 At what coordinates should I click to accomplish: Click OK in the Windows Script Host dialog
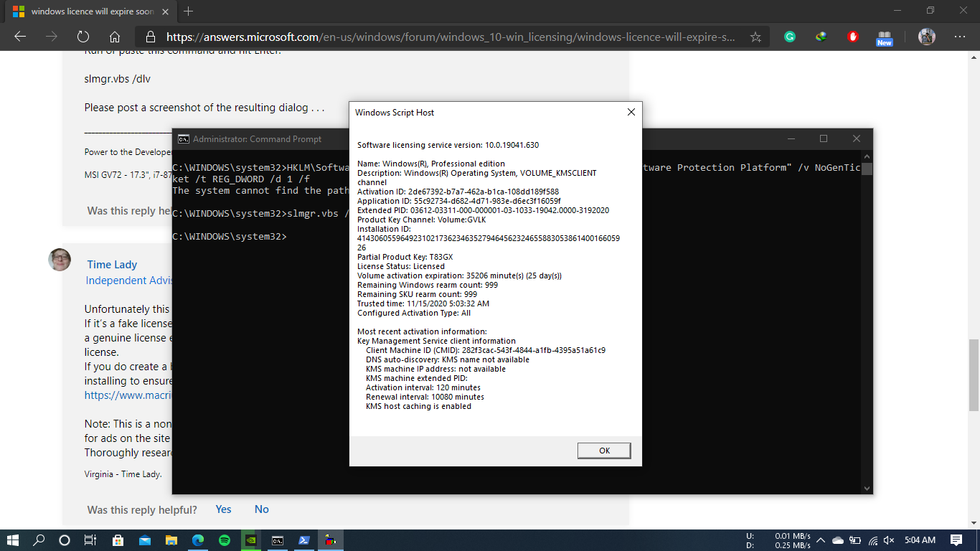click(x=604, y=451)
